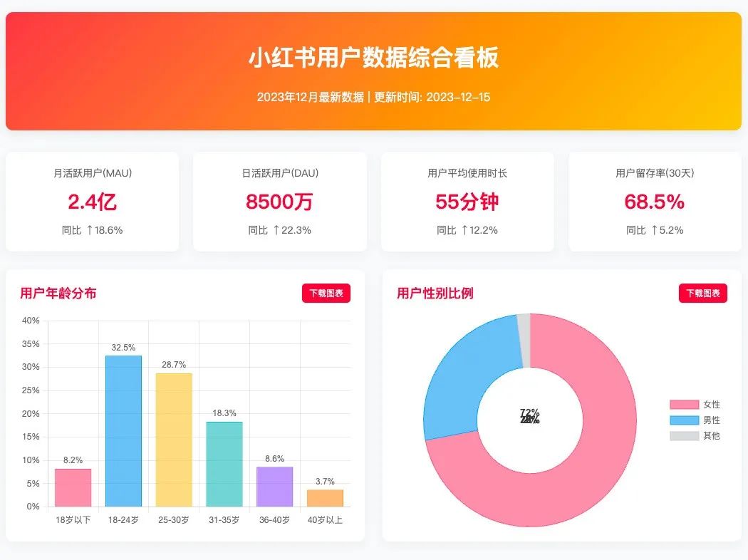The width and height of the screenshot is (748, 560).
Task: Select the 36-40岁 purple bar
Action: pyautogui.click(x=275, y=487)
